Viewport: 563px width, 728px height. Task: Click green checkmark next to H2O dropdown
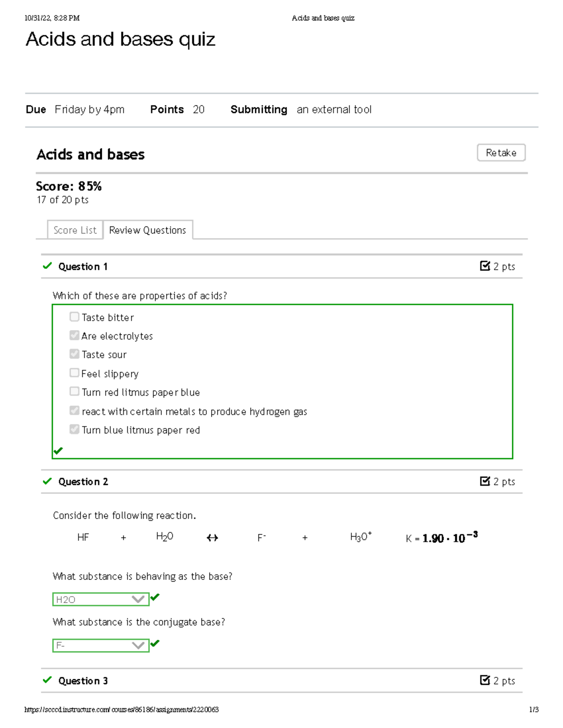click(x=155, y=597)
